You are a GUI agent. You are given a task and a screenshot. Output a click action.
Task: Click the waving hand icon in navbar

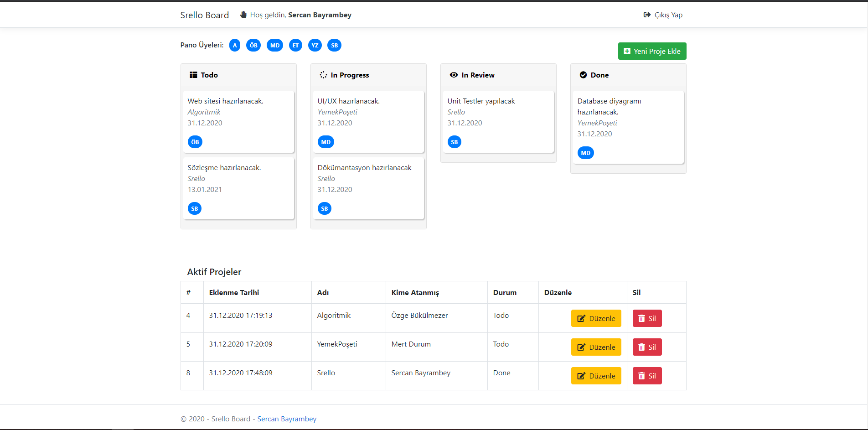pyautogui.click(x=243, y=15)
